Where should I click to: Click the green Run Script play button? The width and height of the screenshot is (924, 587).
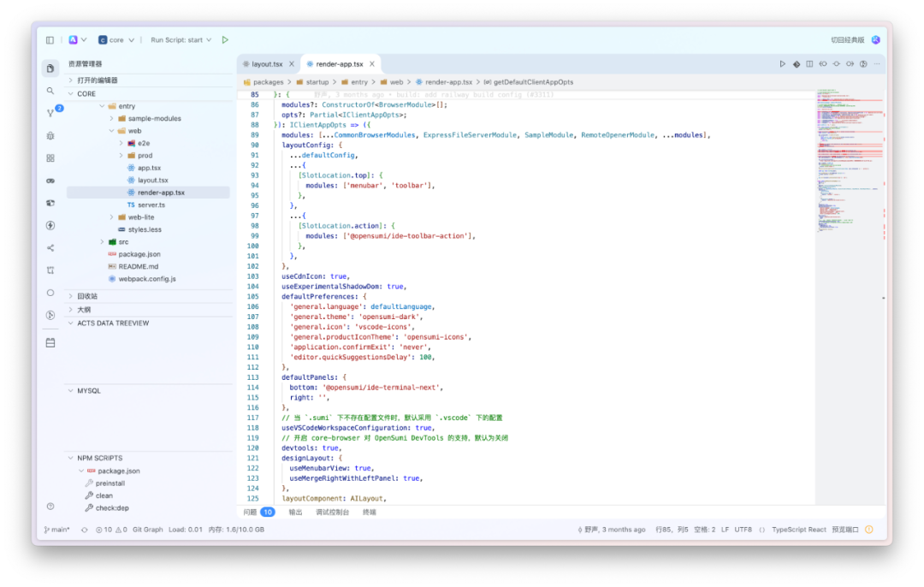point(225,40)
